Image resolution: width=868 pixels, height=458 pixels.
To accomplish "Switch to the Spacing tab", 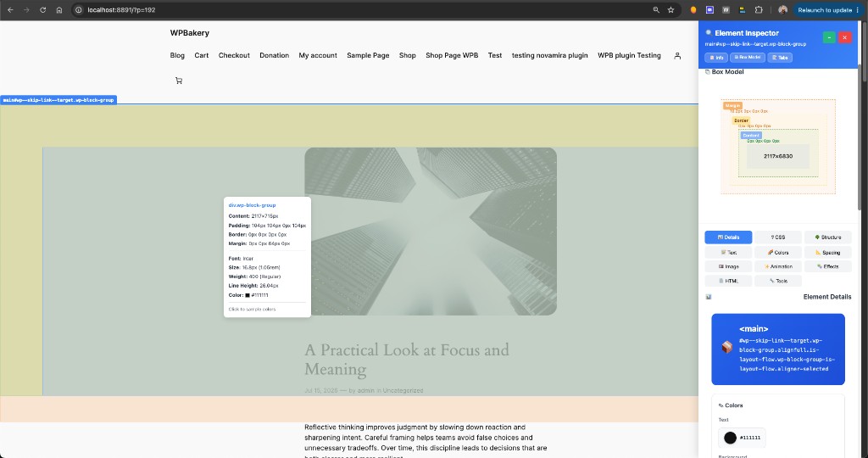I will coord(827,252).
